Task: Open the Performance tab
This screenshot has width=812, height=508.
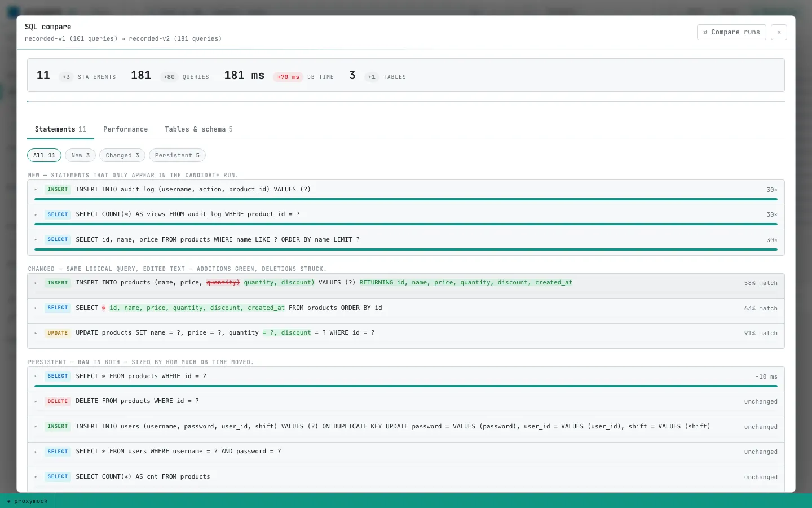Action: (125, 129)
